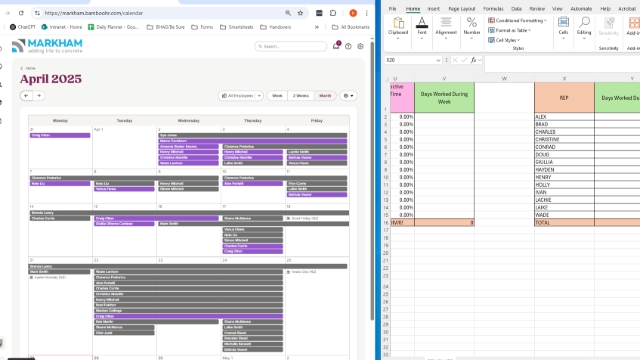Switch to Excel Formulas tab
The height and width of the screenshot is (360, 640).
click(493, 9)
